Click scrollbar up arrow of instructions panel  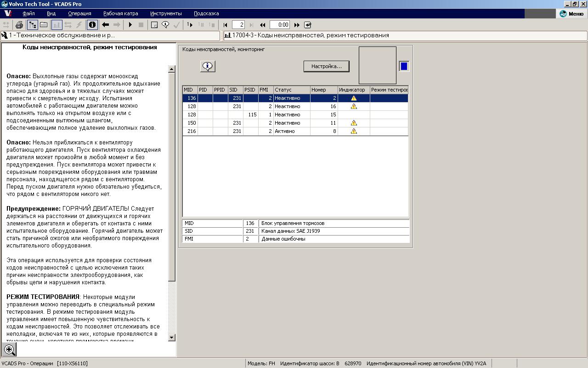click(172, 69)
